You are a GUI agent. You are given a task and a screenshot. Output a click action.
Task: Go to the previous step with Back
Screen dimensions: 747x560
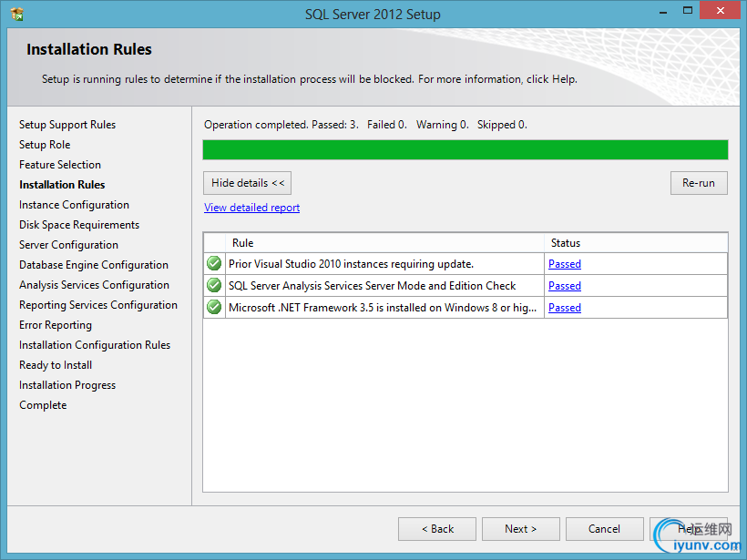tap(437, 528)
